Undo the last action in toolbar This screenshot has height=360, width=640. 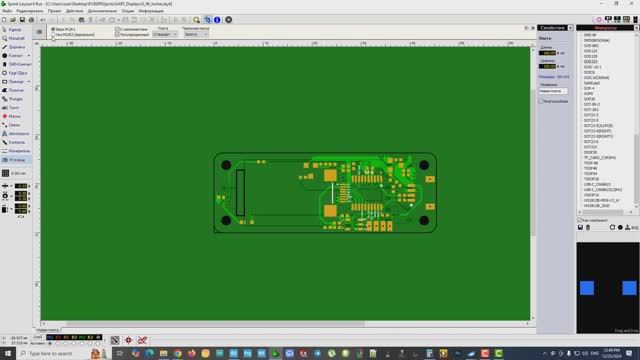(42, 20)
